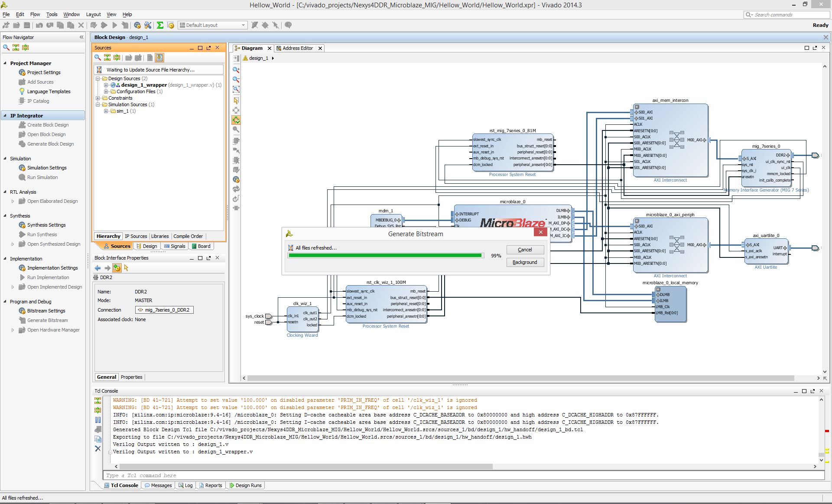Toggle the highlighted hierarchy update button in Sources toolbar
The image size is (832, 504).
[159, 58]
